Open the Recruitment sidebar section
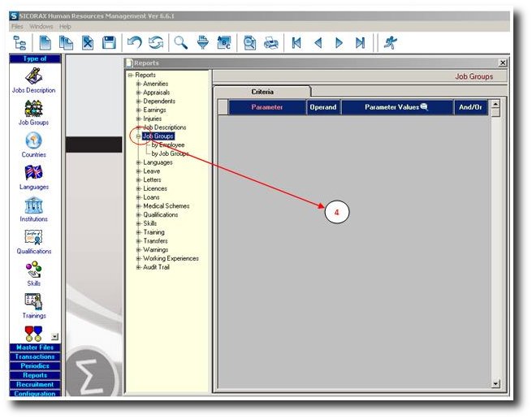The width and height of the screenshot is (532, 419). click(34, 384)
